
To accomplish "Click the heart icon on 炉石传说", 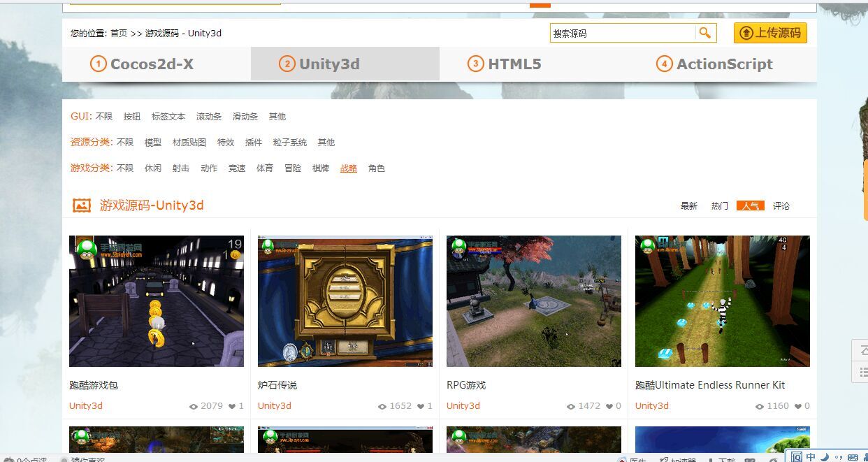I will pos(421,406).
